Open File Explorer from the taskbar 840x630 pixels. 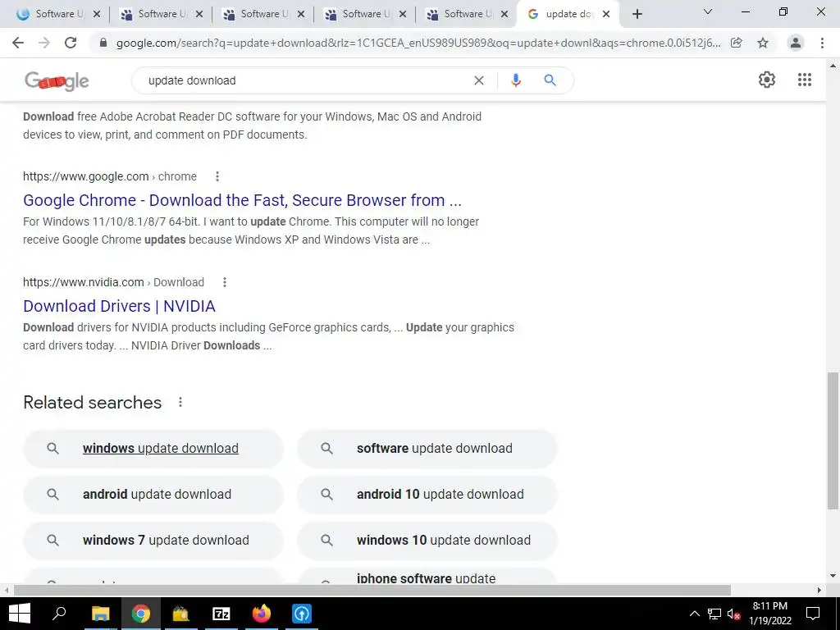[x=100, y=614]
